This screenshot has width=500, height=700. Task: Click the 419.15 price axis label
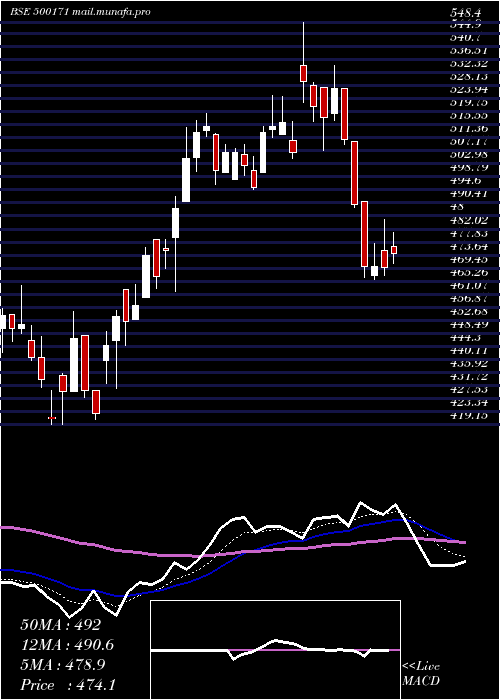click(468, 415)
